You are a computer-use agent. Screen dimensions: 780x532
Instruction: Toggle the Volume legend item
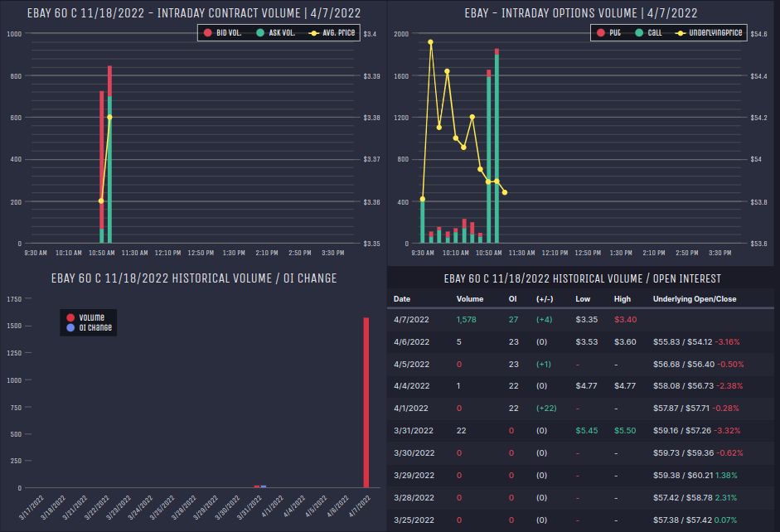click(x=85, y=317)
